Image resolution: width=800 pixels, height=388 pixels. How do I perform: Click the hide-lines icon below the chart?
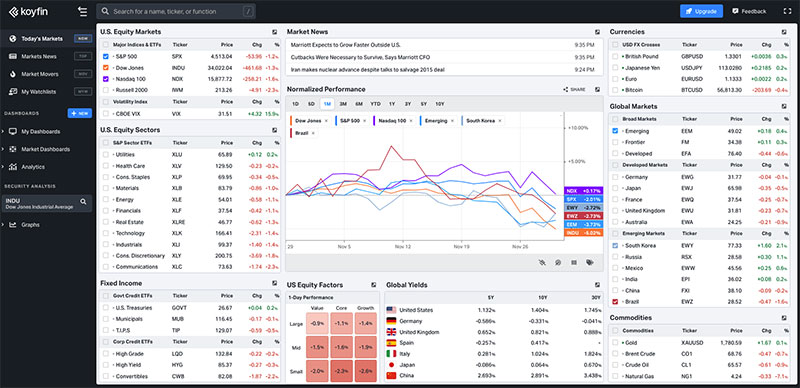tap(542, 262)
